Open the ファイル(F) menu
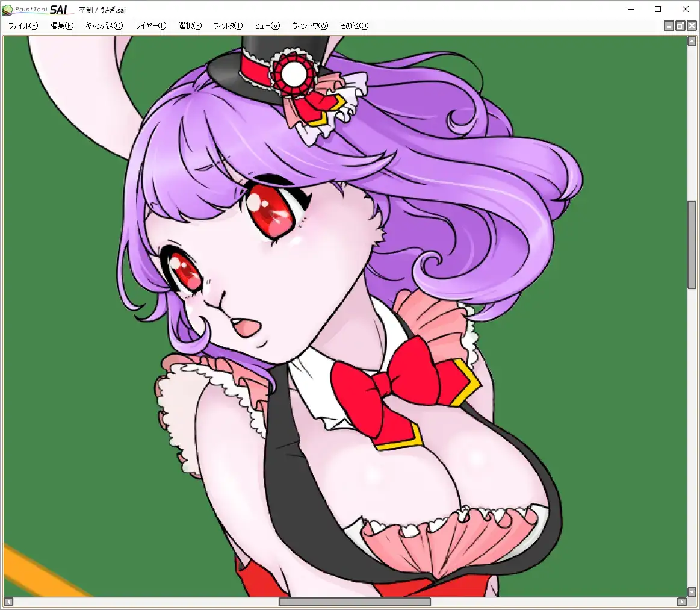Image resolution: width=700 pixels, height=610 pixels. coord(23,26)
